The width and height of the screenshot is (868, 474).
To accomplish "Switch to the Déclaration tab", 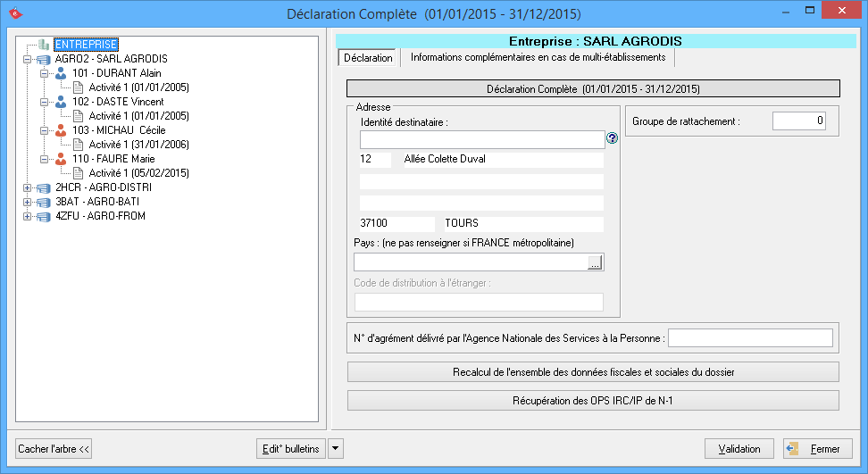I will (x=368, y=58).
